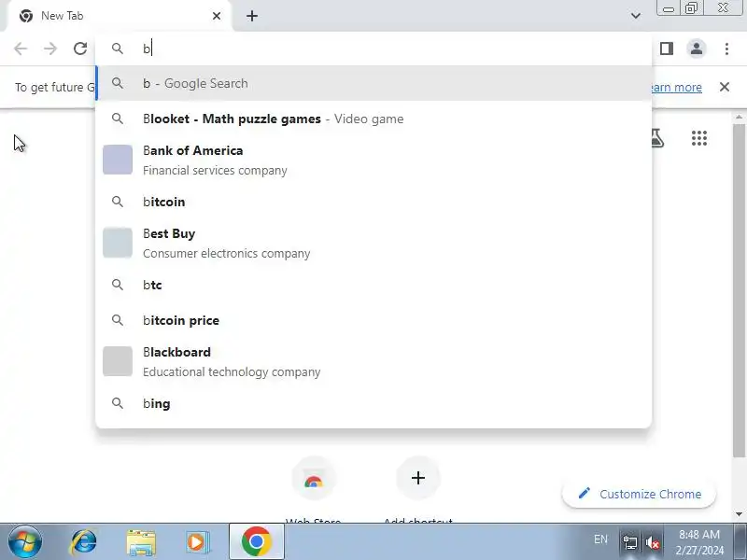Close the New Tab tab
This screenshot has height=560, width=747.
coord(217,16)
